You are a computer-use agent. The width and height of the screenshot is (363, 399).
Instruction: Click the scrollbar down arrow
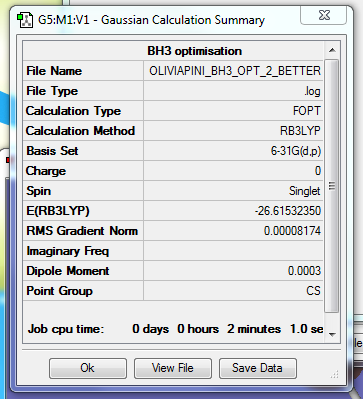[x=332, y=334]
